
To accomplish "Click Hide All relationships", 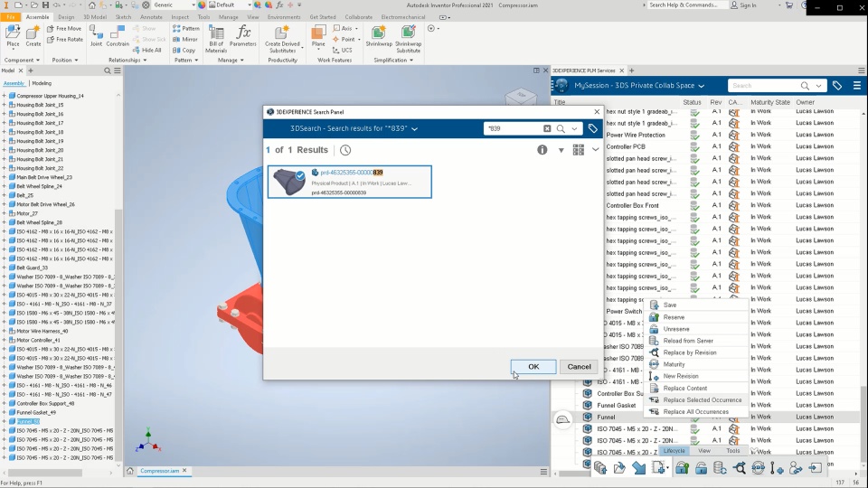I will 146,50.
